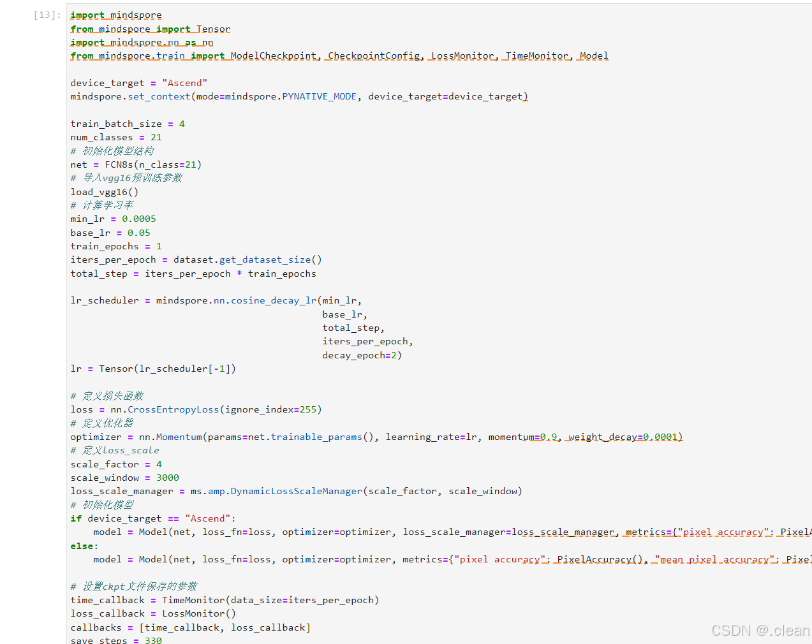Click weight_decay=0.0001 in optimizer line
Viewport: 812px width, 644px height.
tap(623, 437)
